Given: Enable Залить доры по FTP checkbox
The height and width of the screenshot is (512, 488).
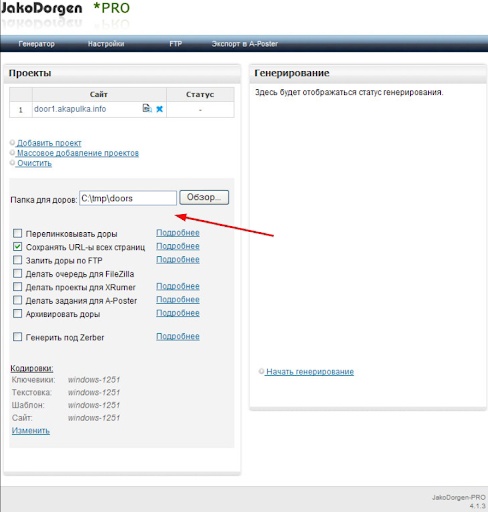Looking at the screenshot, I should (17, 260).
